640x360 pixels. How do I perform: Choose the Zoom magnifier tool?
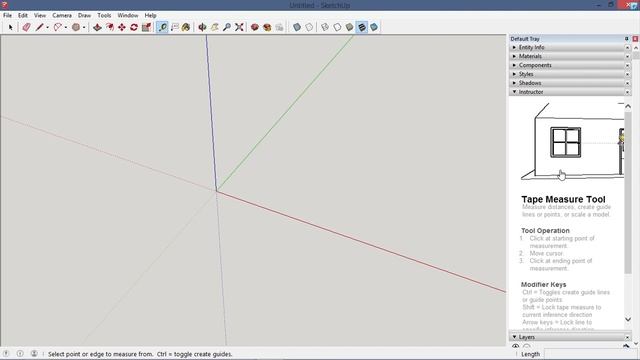coord(227,27)
